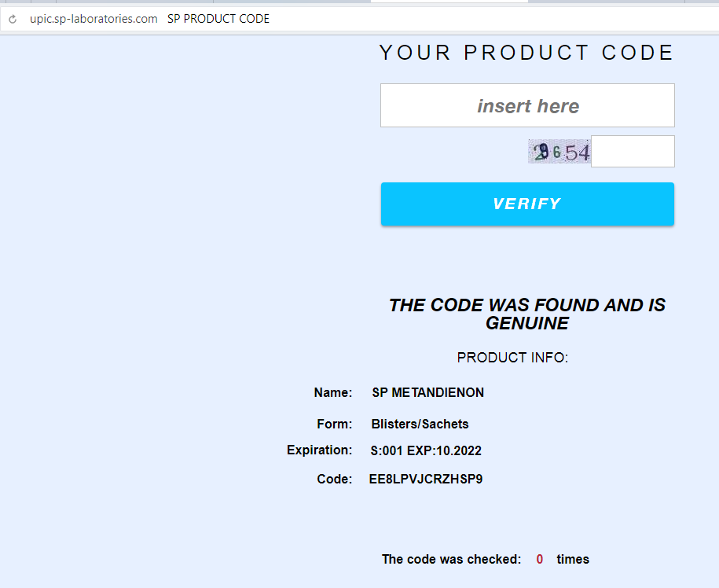Screen dimensions: 719x588
Task: Click the red check count number '0'
Action: (x=540, y=560)
